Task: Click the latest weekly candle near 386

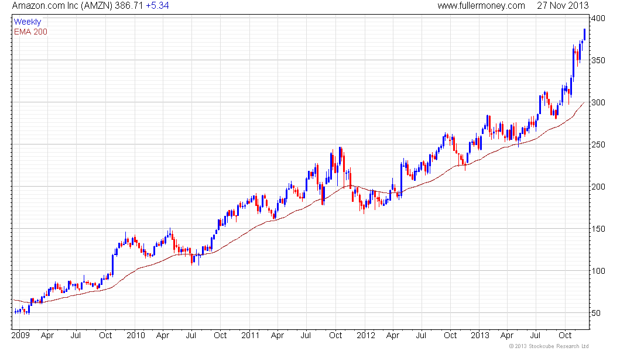Action: 584,35
